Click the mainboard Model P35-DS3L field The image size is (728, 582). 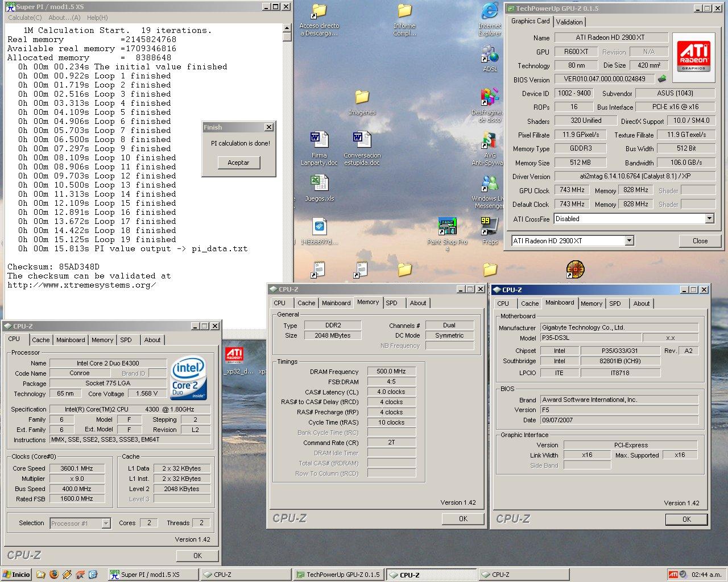coord(590,338)
